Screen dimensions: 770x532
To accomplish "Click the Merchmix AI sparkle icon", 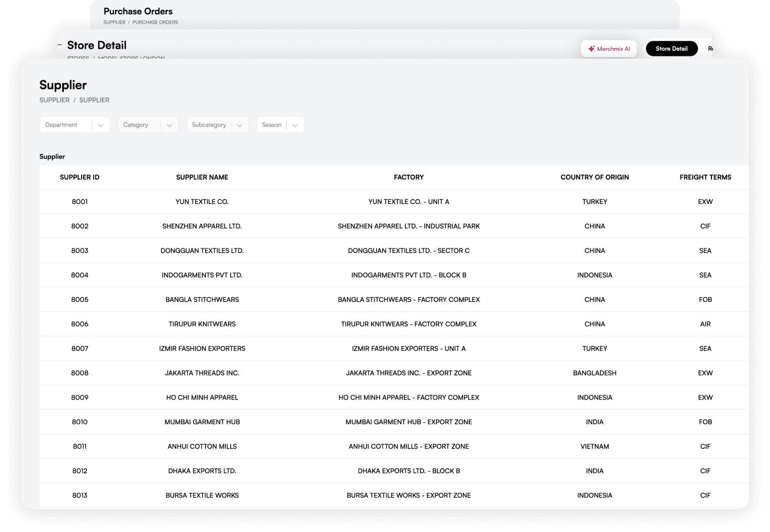I will (591, 49).
